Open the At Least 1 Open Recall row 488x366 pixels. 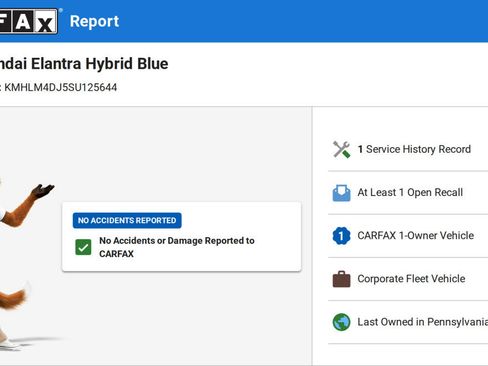click(x=408, y=193)
